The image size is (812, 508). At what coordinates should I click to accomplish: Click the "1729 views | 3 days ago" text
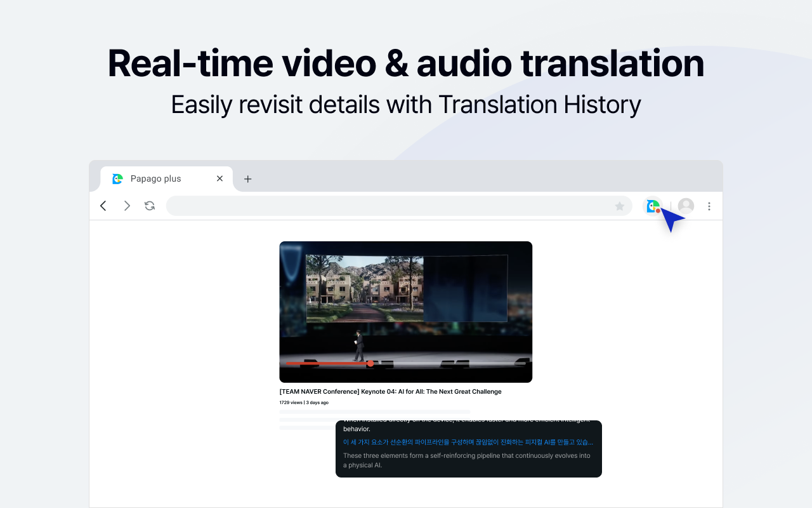point(304,403)
